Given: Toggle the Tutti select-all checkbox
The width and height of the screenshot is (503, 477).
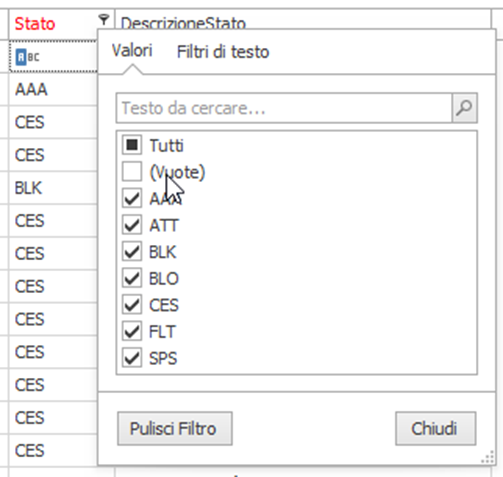Looking at the screenshot, I should pos(132,145).
